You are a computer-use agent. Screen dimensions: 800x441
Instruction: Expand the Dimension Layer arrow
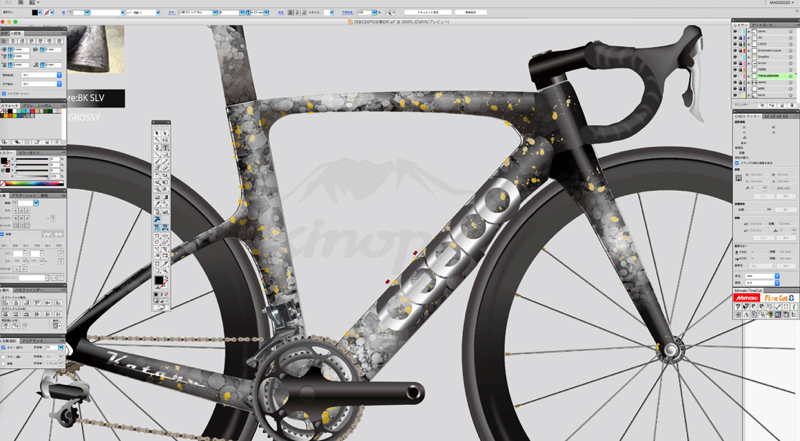pos(748,51)
